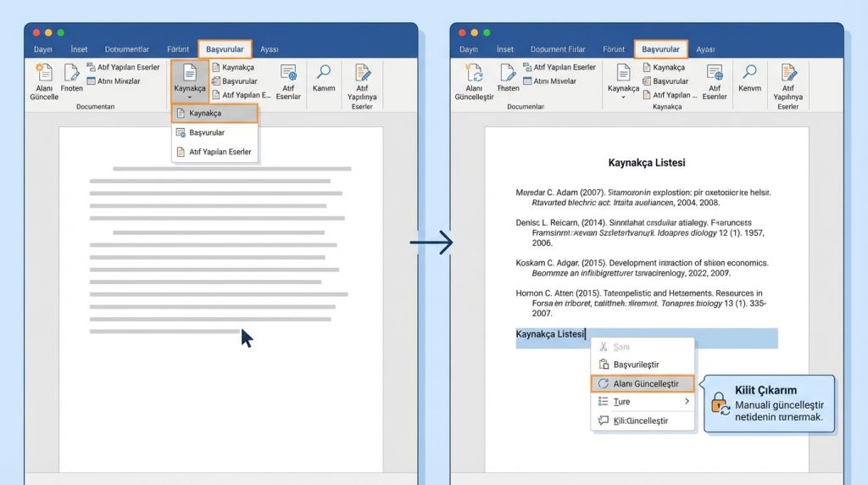The image size is (868, 485).
Task: Click the Kilit Çıkarım tooltip lock icon
Action: click(721, 404)
